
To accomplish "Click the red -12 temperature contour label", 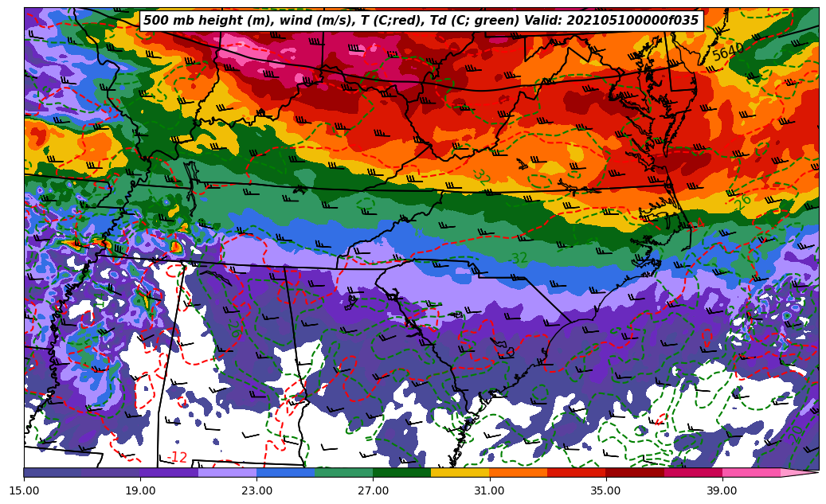I will tap(178, 458).
